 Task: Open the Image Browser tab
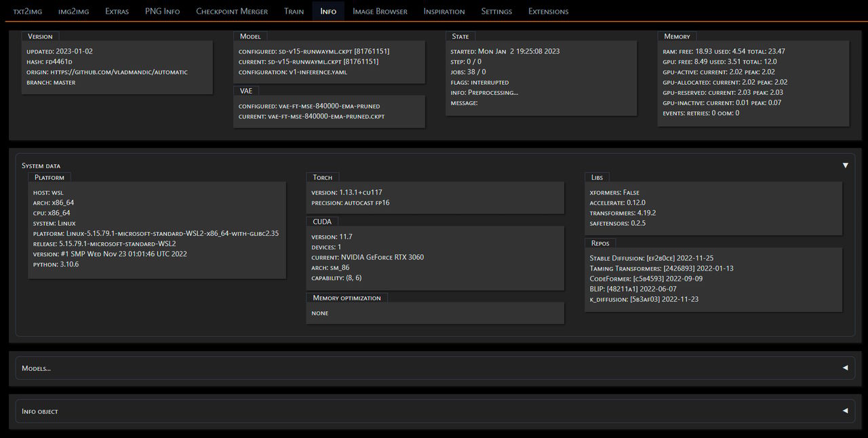point(380,11)
